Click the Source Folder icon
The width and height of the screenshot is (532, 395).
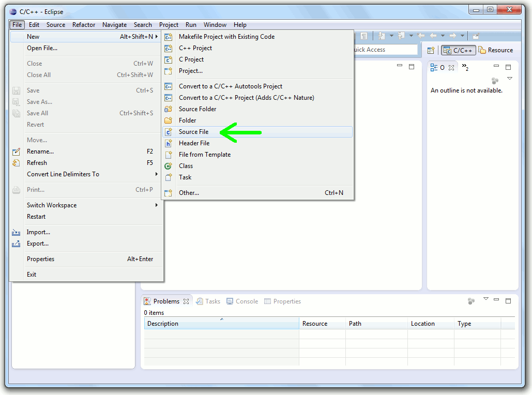tap(169, 109)
